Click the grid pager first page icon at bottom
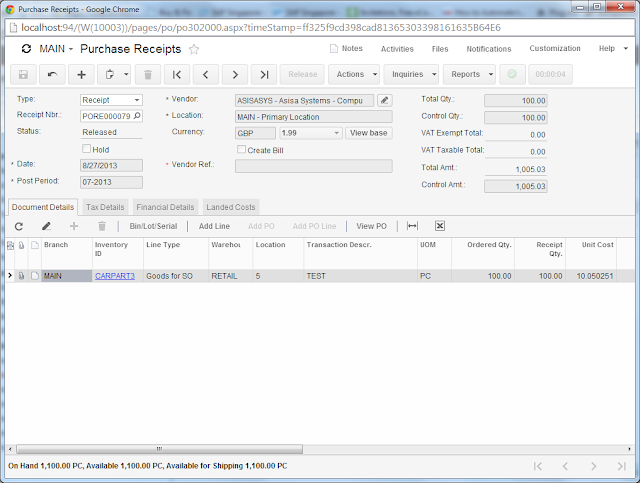 point(538,466)
